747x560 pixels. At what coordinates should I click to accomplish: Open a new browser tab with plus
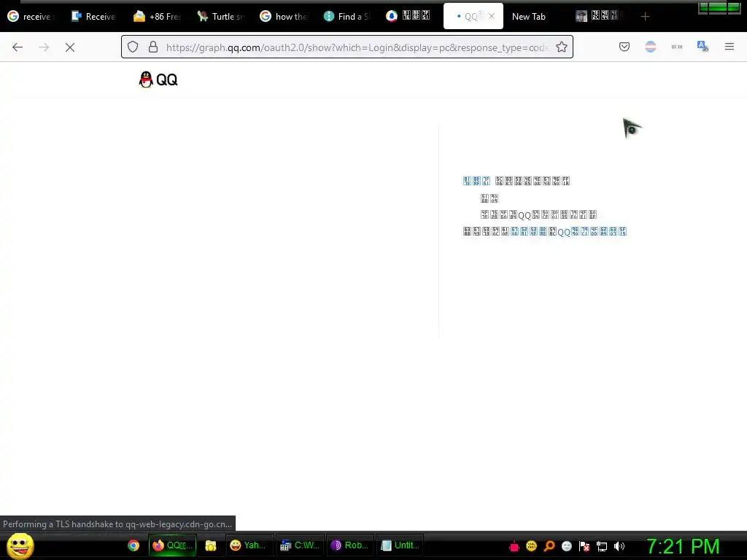[x=645, y=17]
